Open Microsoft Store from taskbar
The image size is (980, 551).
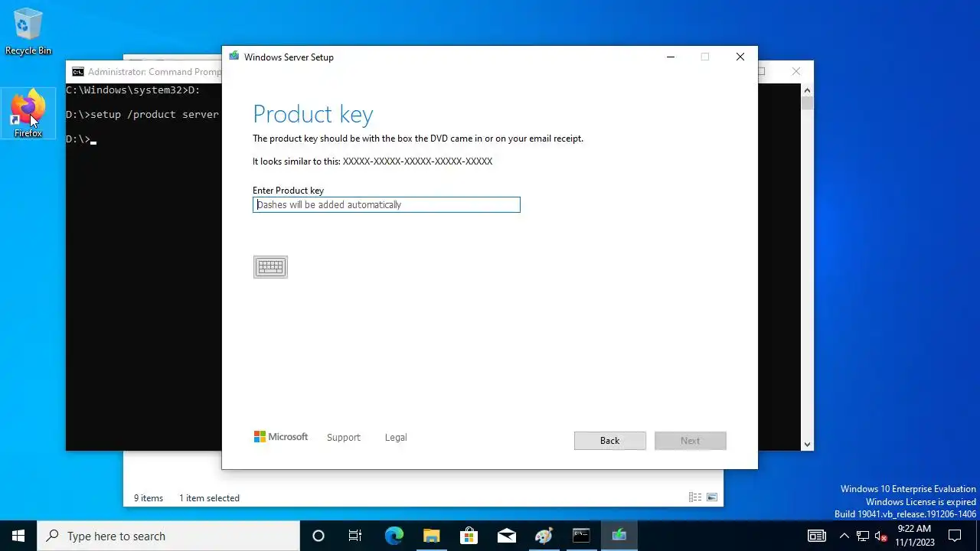469,536
